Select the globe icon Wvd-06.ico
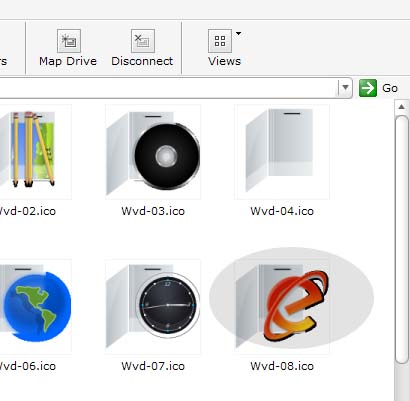The width and height of the screenshot is (410, 401). [33, 307]
